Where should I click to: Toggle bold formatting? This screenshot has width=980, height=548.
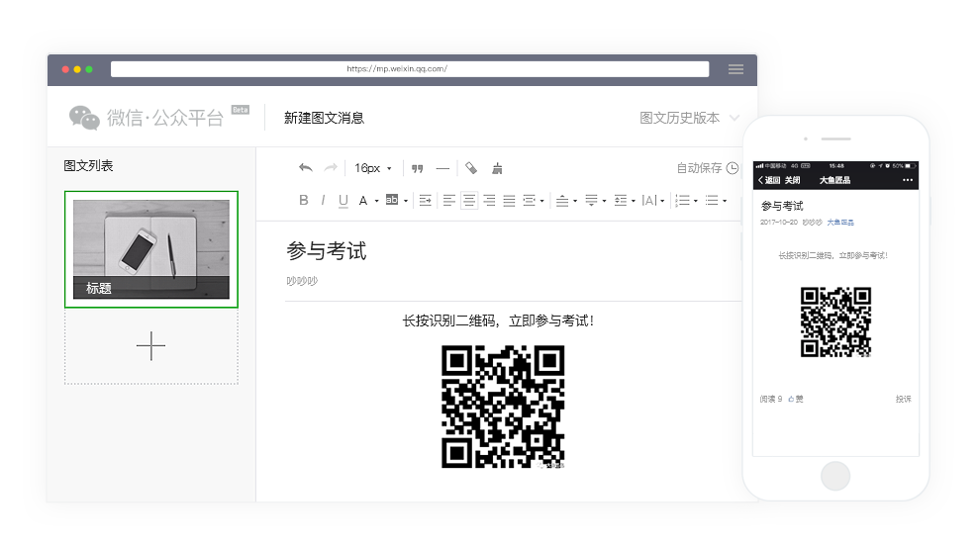(304, 200)
